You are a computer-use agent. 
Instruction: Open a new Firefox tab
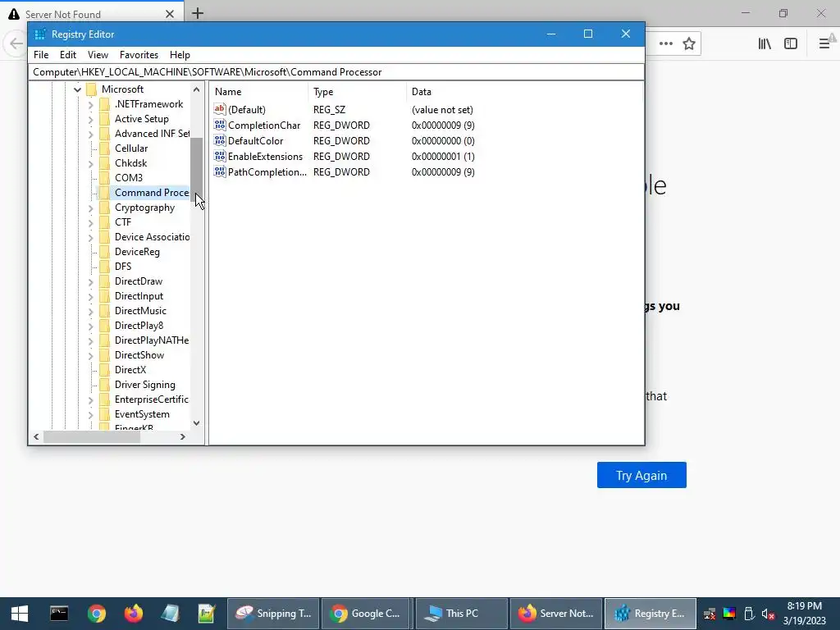(198, 13)
